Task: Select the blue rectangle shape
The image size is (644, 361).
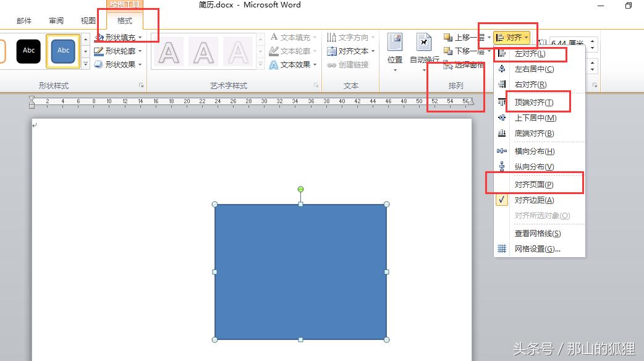Action: (x=301, y=272)
